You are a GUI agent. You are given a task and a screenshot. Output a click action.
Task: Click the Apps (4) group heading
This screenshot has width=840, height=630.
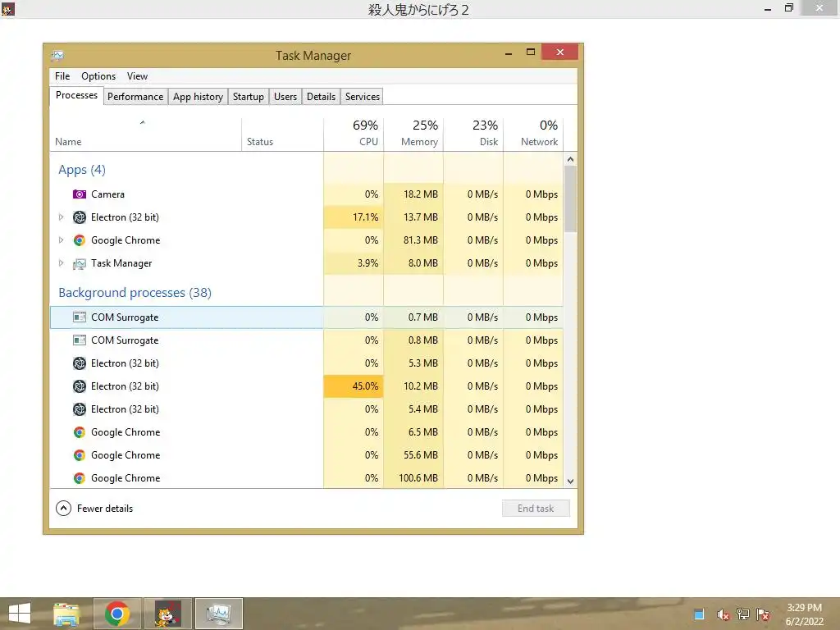[82, 170]
